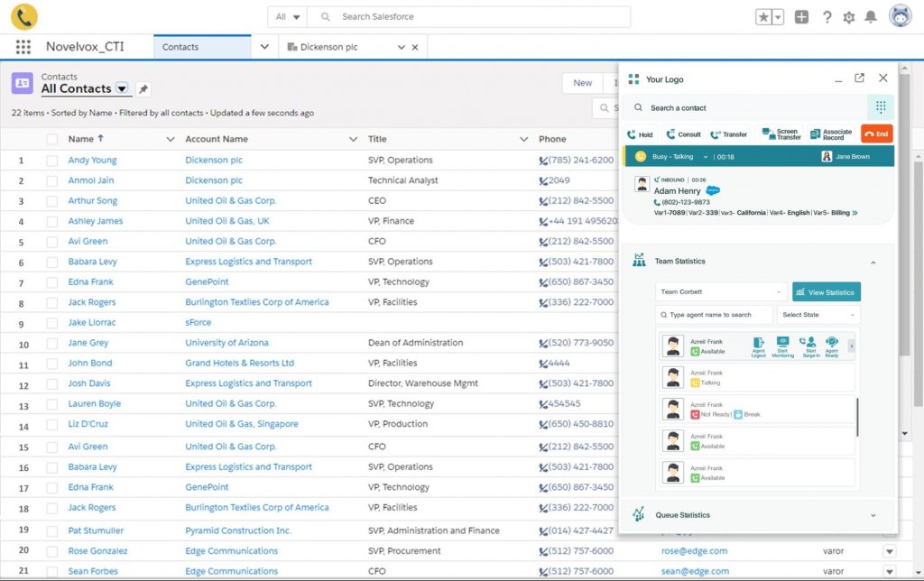Open the Account Name column chevron
The image size is (924, 581).
pyautogui.click(x=353, y=139)
